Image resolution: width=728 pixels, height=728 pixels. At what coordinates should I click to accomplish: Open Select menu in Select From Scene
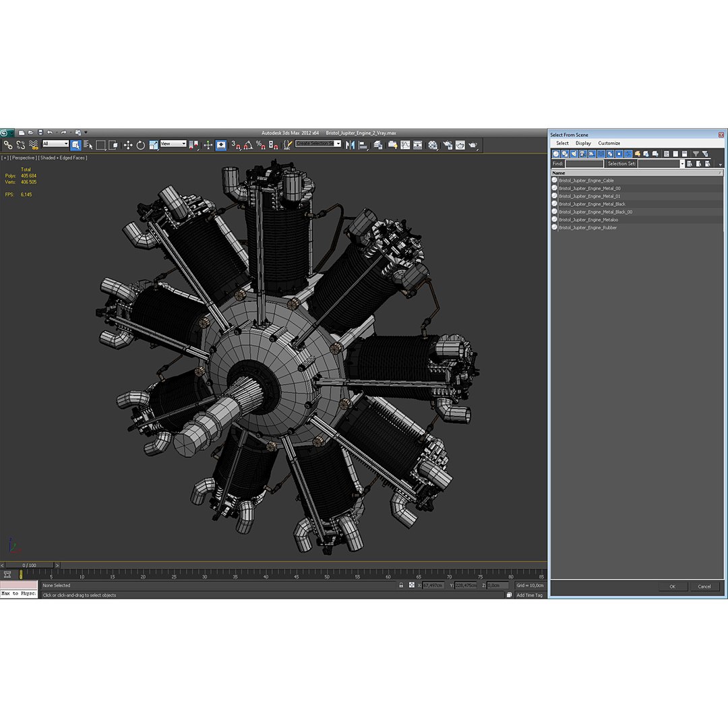pyautogui.click(x=562, y=143)
